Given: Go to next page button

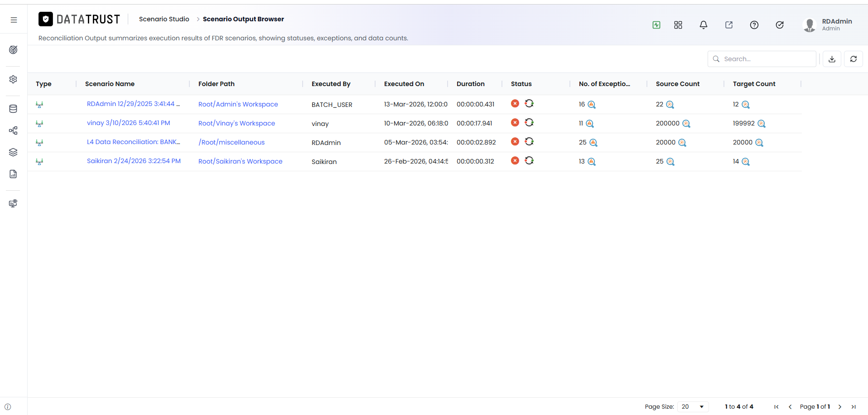Looking at the screenshot, I should pyautogui.click(x=840, y=407).
